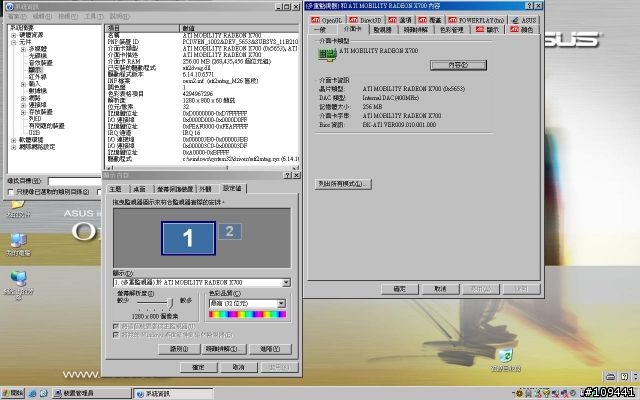Toggle the search selected category only checkbox

tap(11, 192)
